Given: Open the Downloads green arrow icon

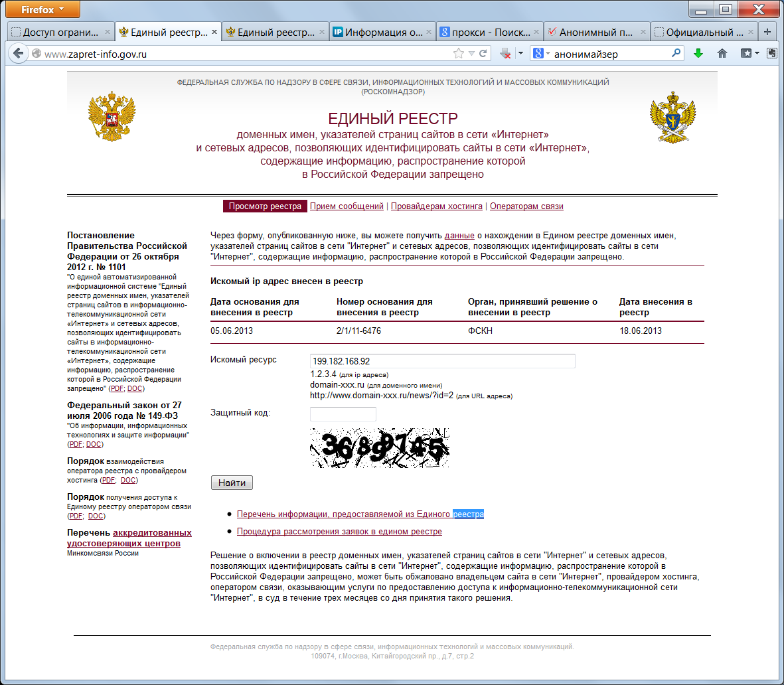Looking at the screenshot, I should point(698,54).
